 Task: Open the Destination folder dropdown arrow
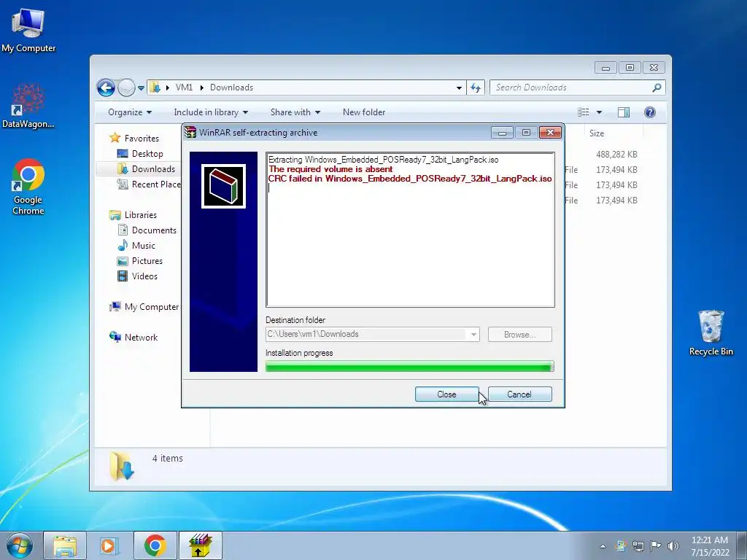pos(473,334)
